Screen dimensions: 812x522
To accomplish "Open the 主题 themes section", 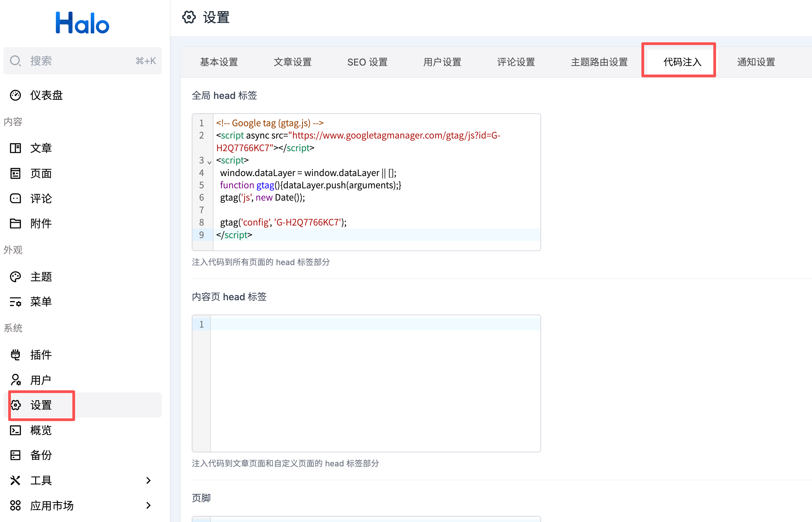I will click(15, 276).
